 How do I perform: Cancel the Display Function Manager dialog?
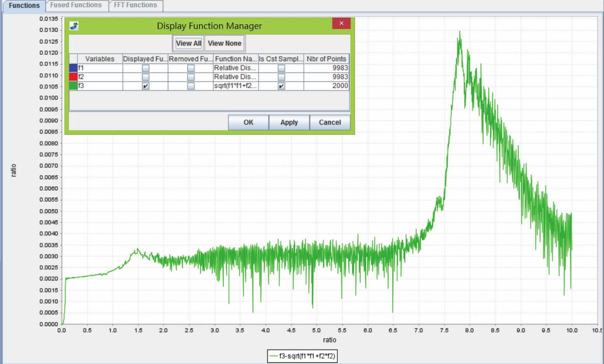[330, 123]
